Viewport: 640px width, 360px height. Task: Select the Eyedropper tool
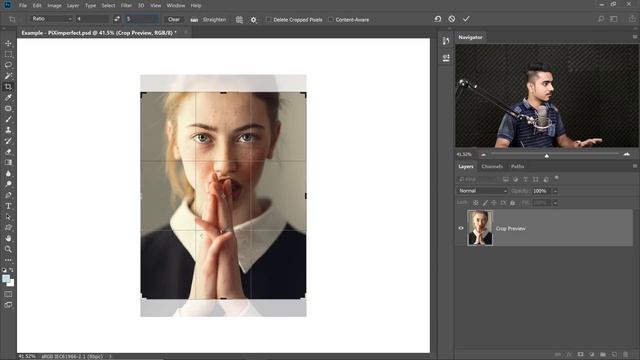tap(8, 98)
